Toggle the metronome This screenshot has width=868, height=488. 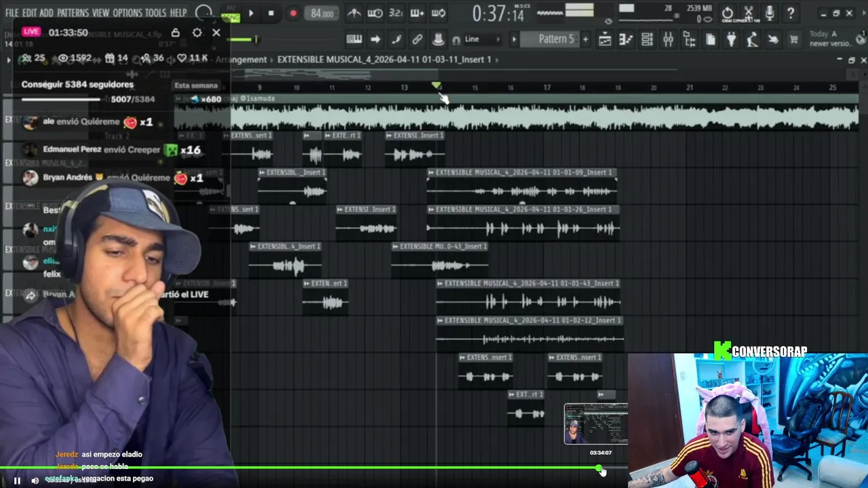(x=354, y=13)
